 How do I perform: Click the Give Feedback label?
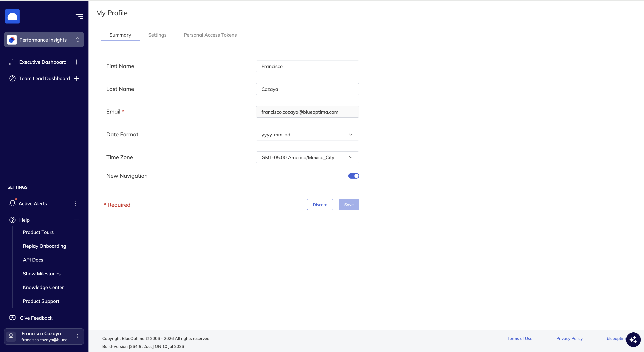[x=36, y=318]
